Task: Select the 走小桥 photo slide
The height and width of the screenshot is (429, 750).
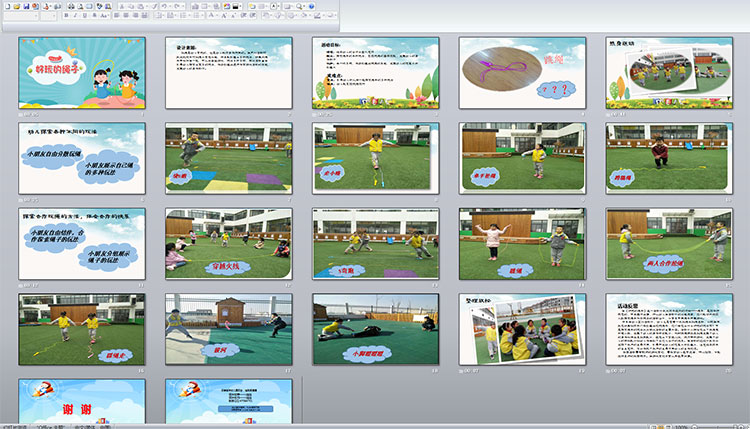Action: [x=375, y=158]
